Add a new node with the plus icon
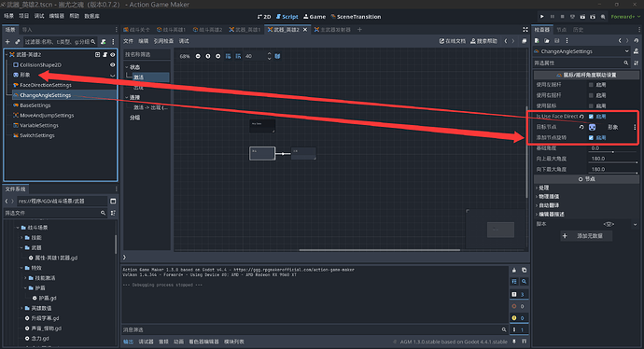 [x=7, y=41]
